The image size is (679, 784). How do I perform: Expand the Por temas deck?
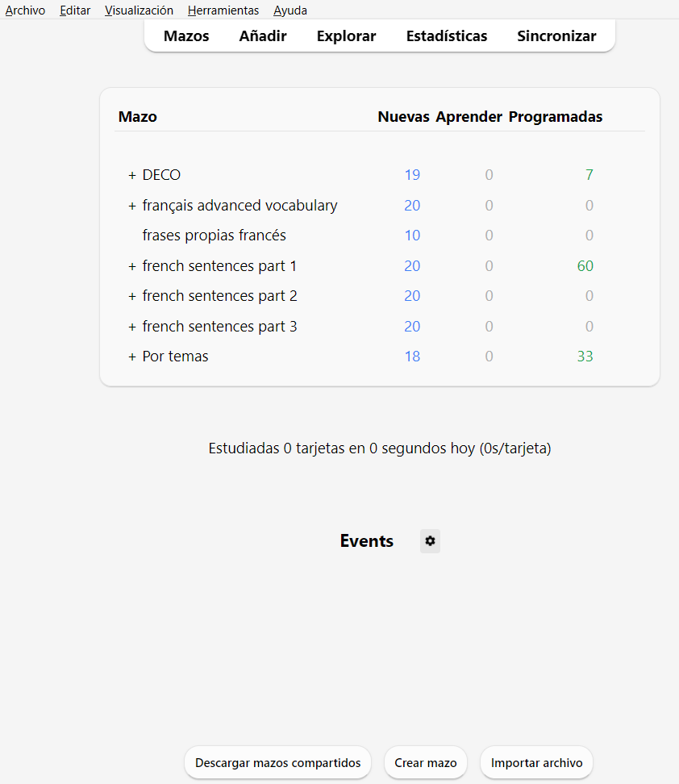point(131,356)
